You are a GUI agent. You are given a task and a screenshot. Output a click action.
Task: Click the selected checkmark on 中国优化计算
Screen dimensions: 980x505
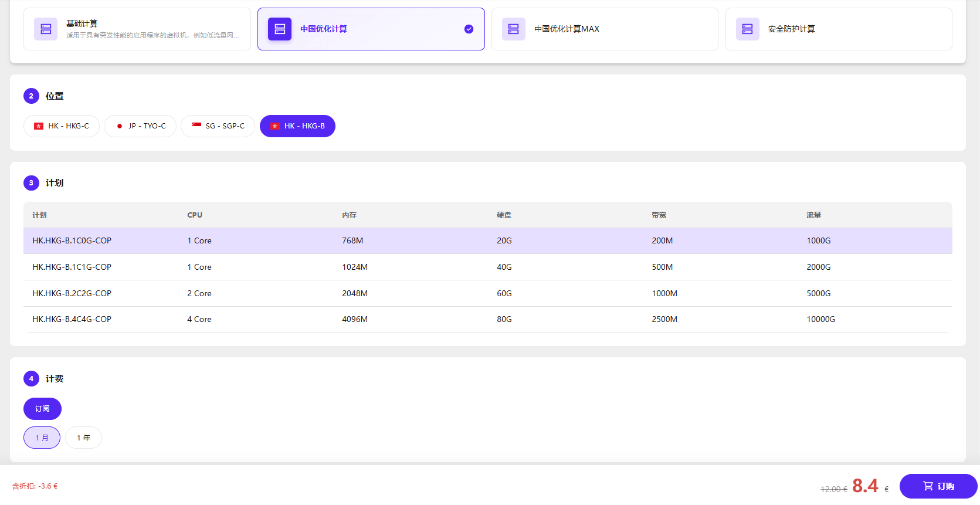tap(469, 29)
